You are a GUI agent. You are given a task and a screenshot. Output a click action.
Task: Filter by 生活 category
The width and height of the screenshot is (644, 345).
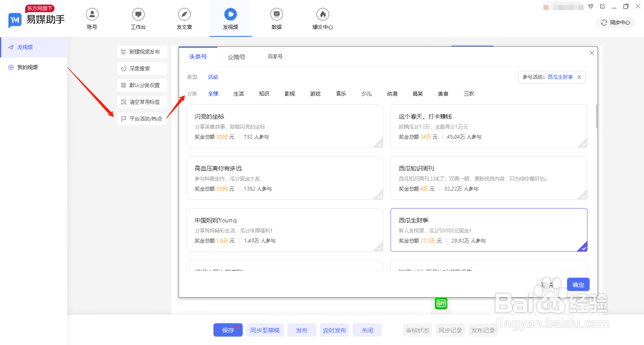coord(238,94)
